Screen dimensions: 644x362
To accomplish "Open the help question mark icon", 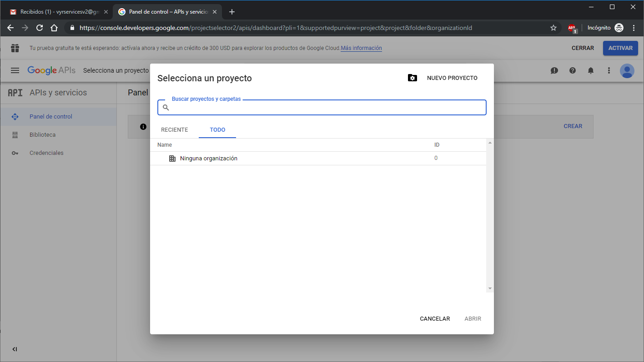I will pyautogui.click(x=573, y=70).
